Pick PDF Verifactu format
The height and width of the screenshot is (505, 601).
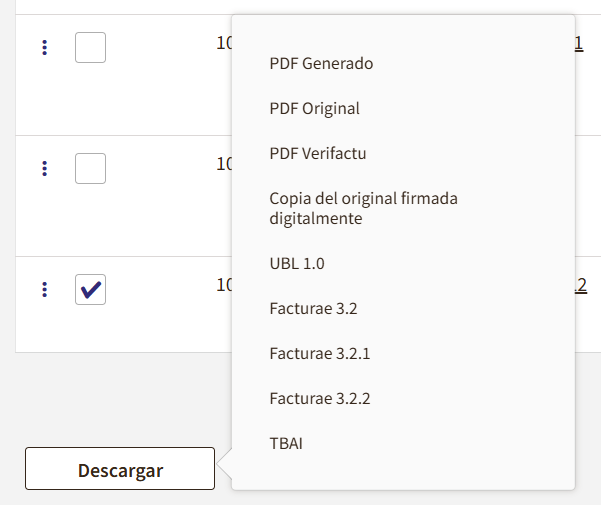point(317,153)
